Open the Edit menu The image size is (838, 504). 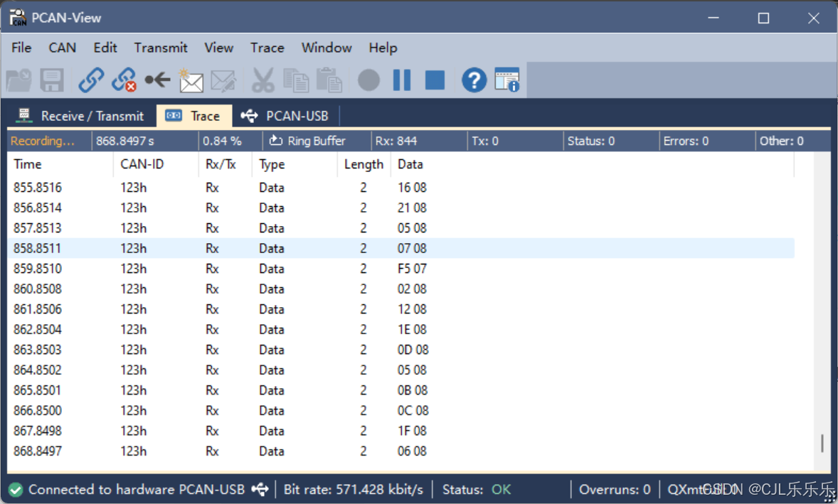click(x=105, y=48)
